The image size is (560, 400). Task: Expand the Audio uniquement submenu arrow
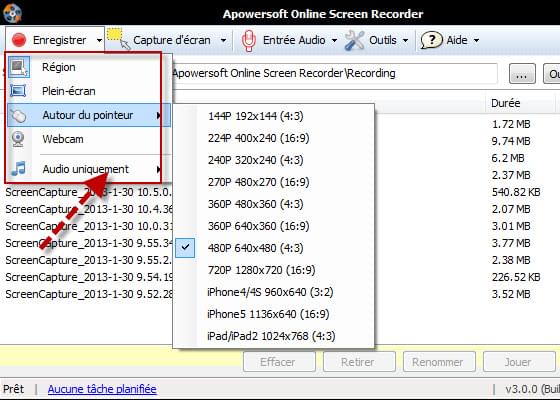tap(159, 169)
